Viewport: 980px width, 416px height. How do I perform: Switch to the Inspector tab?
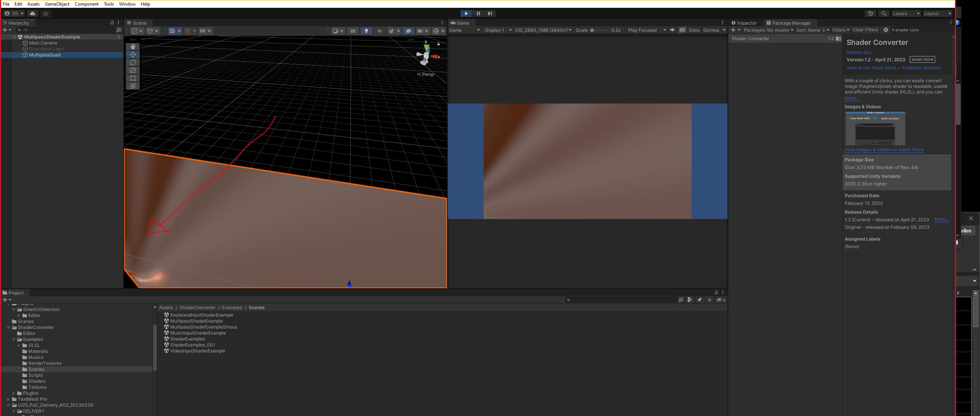[x=746, y=23]
